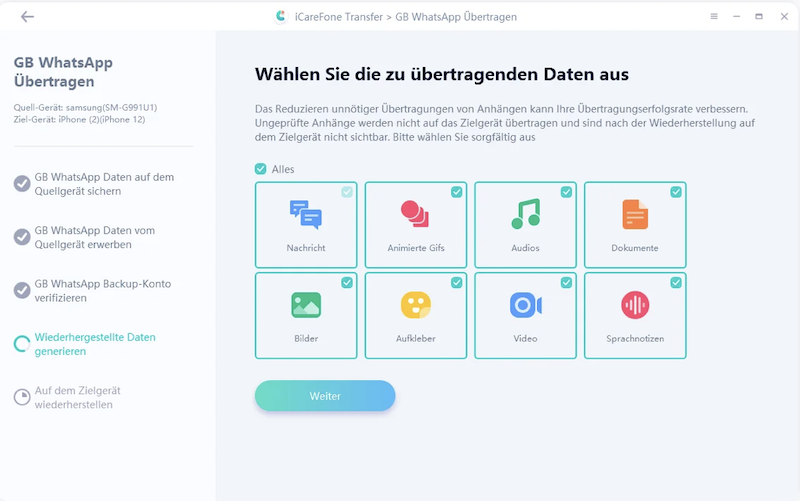800x501 pixels.
Task: Click step text GB WhatsApp Backup-Konto verifizieren
Action: point(103,291)
